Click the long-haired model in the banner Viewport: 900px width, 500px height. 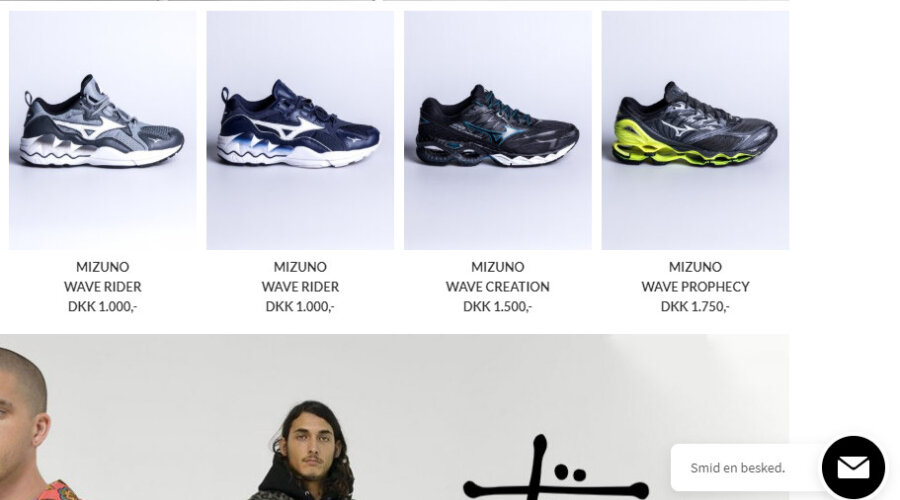pyautogui.click(x=308, y=451)
